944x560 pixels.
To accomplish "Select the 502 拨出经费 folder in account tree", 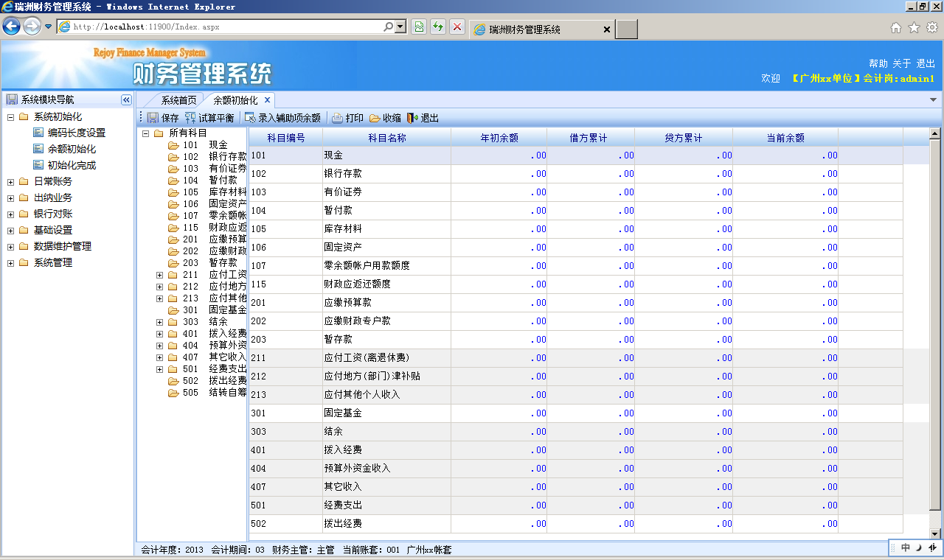I will click(x=207, y=381).
